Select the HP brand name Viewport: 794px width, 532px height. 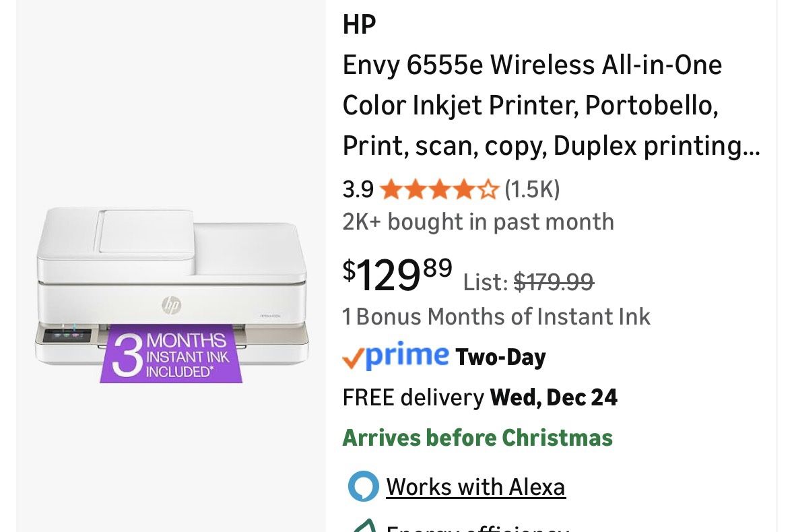pos(359,25)
